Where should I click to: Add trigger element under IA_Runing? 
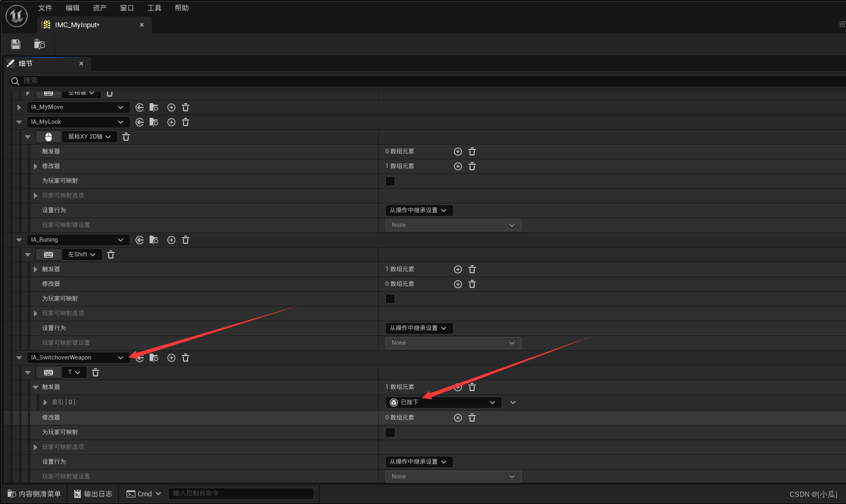(458, 269)
